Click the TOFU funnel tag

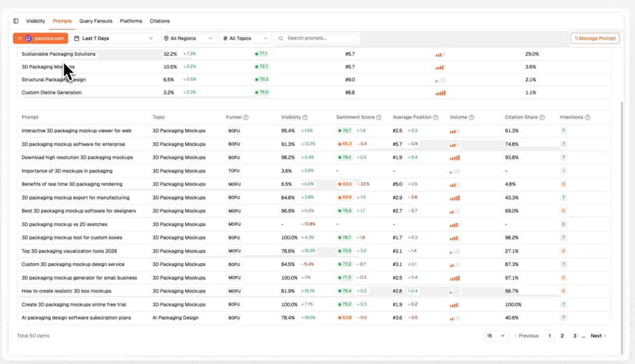234,171
